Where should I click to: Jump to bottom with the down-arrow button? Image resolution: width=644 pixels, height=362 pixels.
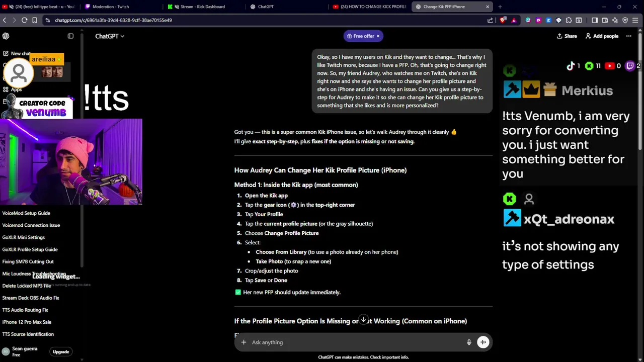363,320
